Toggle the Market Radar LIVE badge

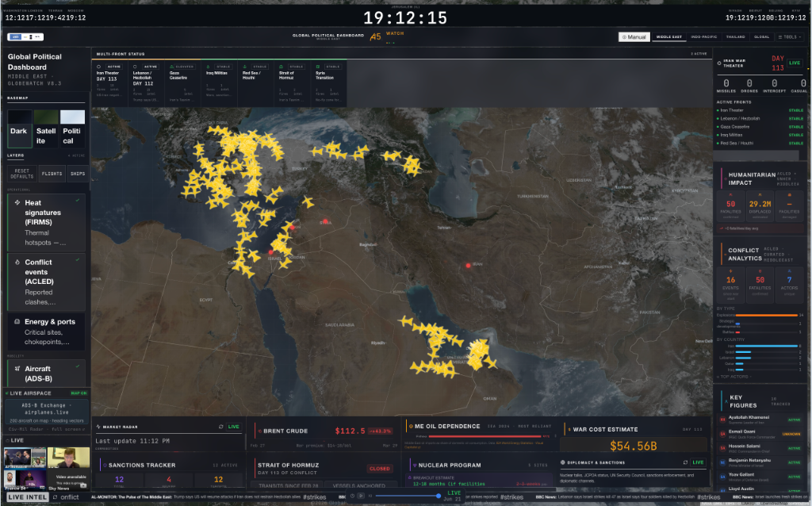coord(234,427)
